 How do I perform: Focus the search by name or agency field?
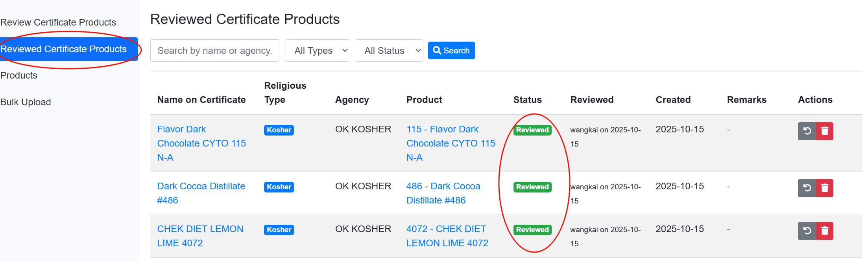(215, 51)
